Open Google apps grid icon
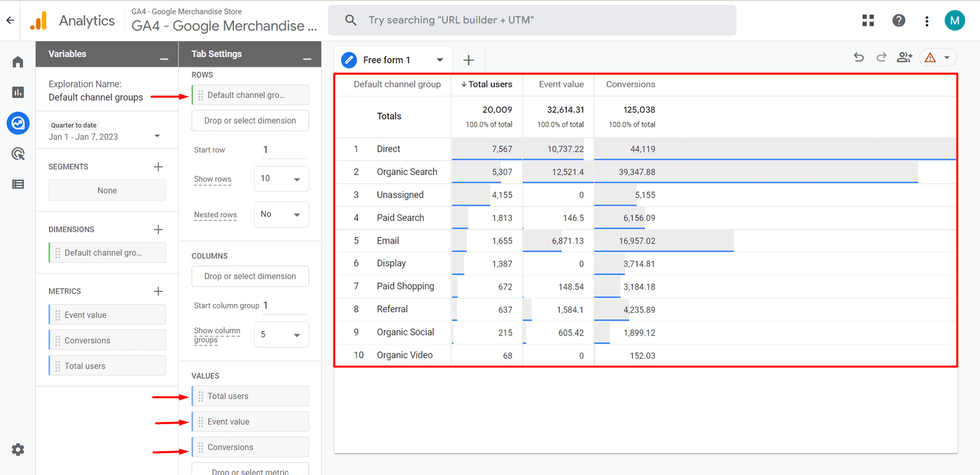This screenshot has width=980, height=475. click(868, 21)
